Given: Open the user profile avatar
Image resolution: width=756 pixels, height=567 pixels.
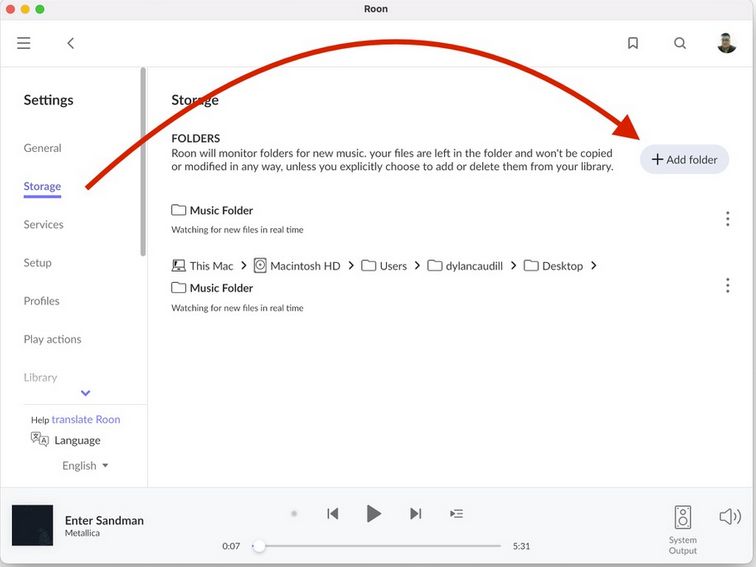Looking at the screenshot, I should [727, 43].
